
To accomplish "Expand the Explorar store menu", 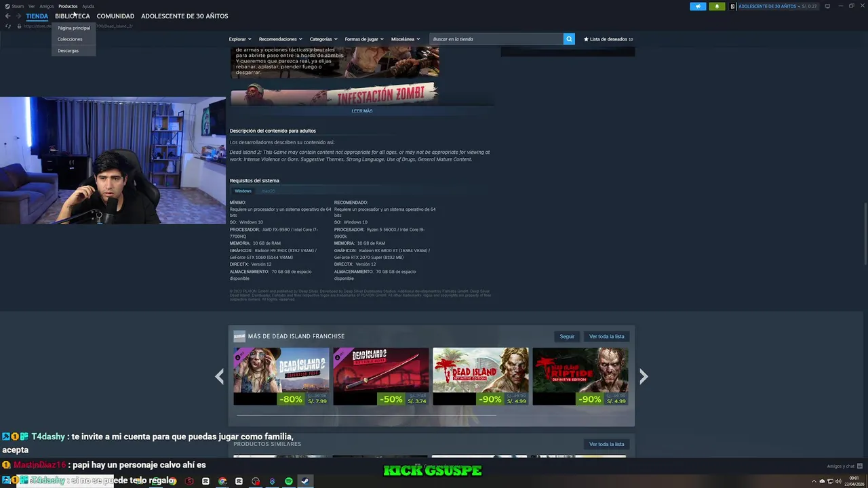I will 239,39.
